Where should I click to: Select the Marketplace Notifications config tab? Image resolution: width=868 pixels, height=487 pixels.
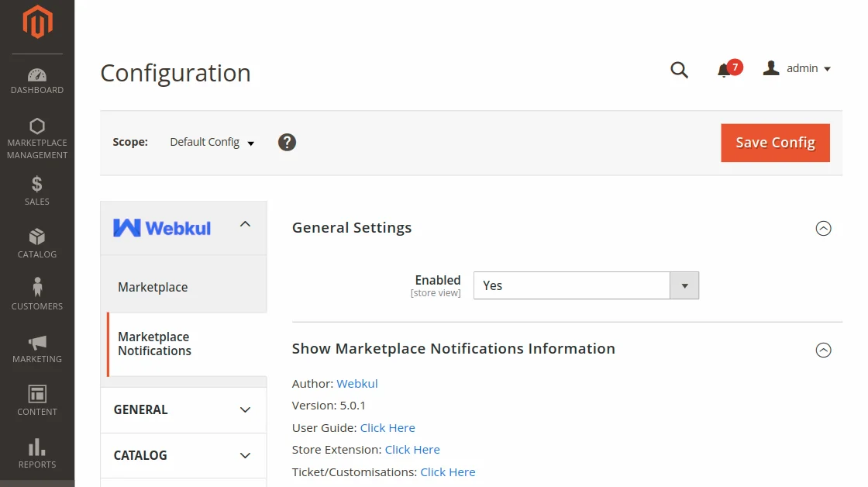coord(187,344)
